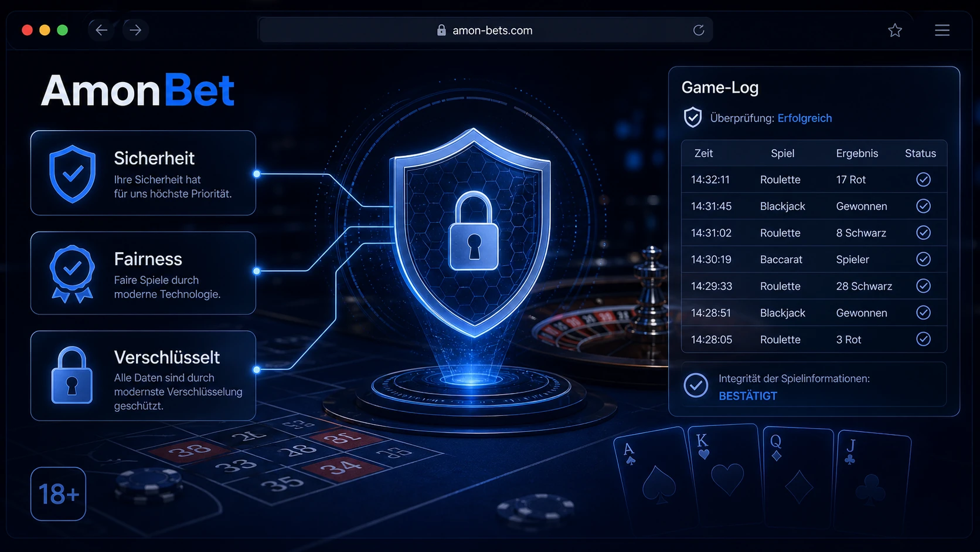Click the status checkmark for 14:30:19 row
The height and width of the screenshot is (552, 980).
point(923,259)
